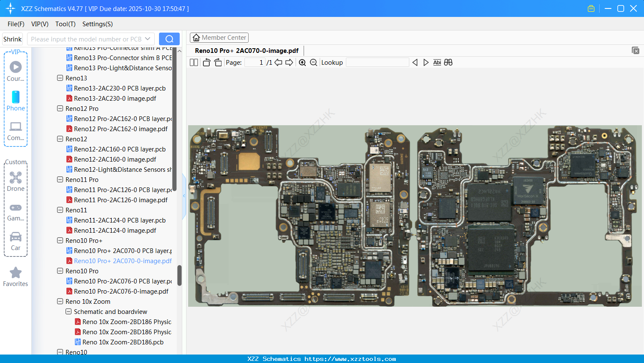Zoom in on the PDF image

pyautogui.click(x=302, y=63)
